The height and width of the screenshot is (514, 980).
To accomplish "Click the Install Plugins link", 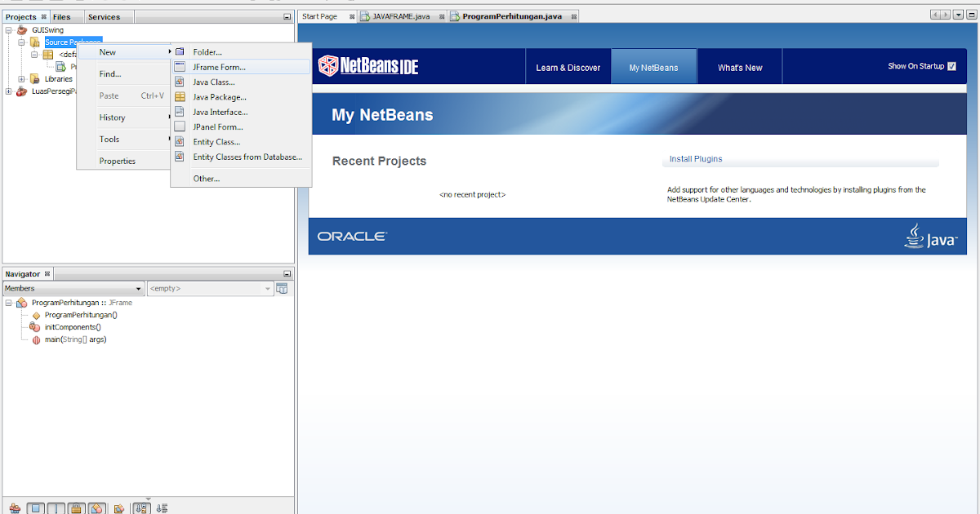I will coord(695,158).
